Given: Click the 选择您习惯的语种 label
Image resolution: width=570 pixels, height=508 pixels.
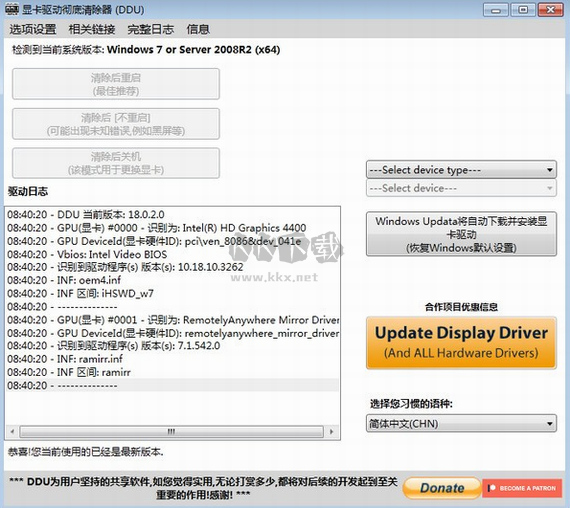Looking at the screenshot, I should (x=411, y=403).
